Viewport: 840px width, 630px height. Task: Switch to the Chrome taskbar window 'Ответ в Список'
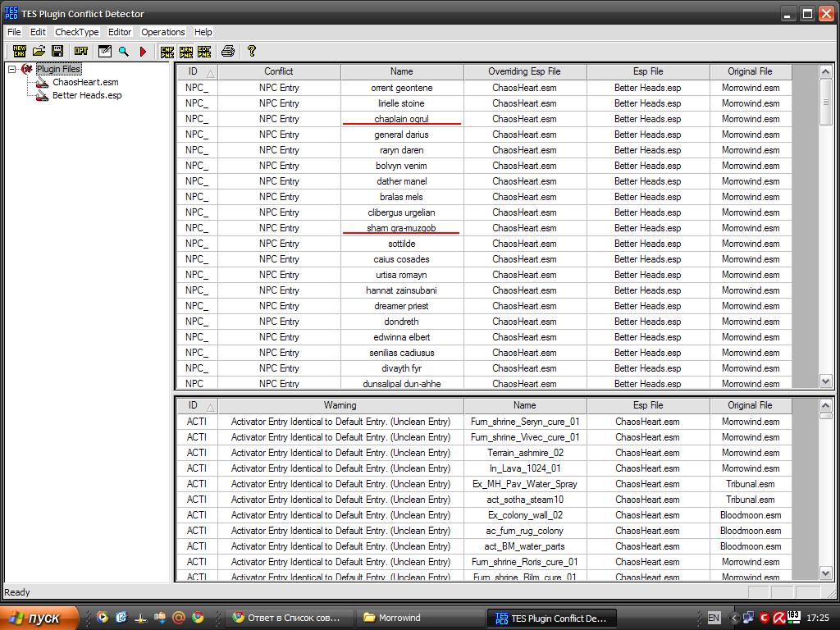tap(290, 618)
